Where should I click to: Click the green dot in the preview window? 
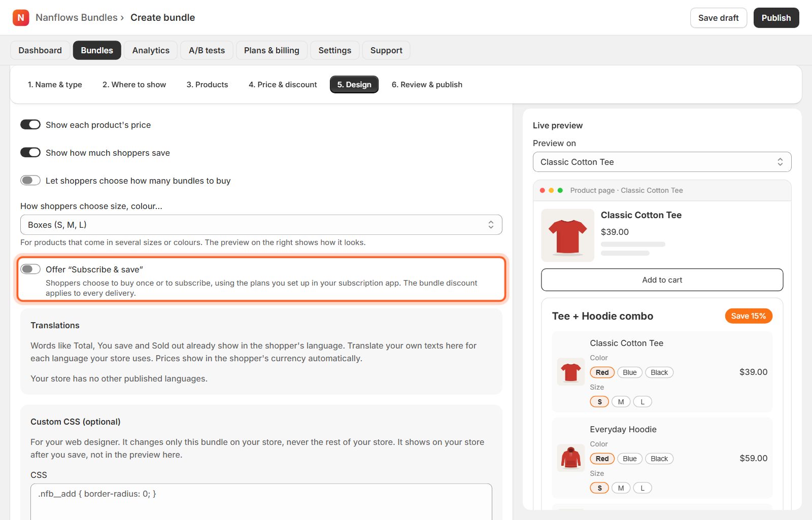(560, 190)
